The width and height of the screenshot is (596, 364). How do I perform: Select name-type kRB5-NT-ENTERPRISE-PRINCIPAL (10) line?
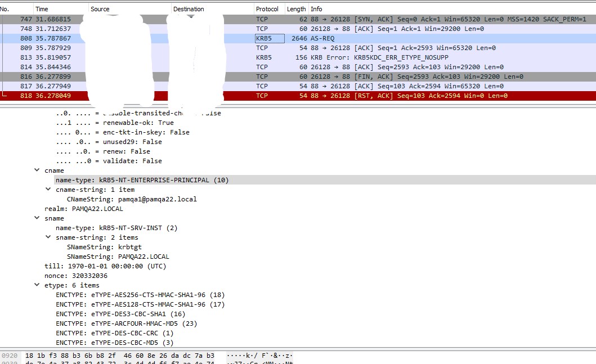click(x=142, y=179)
